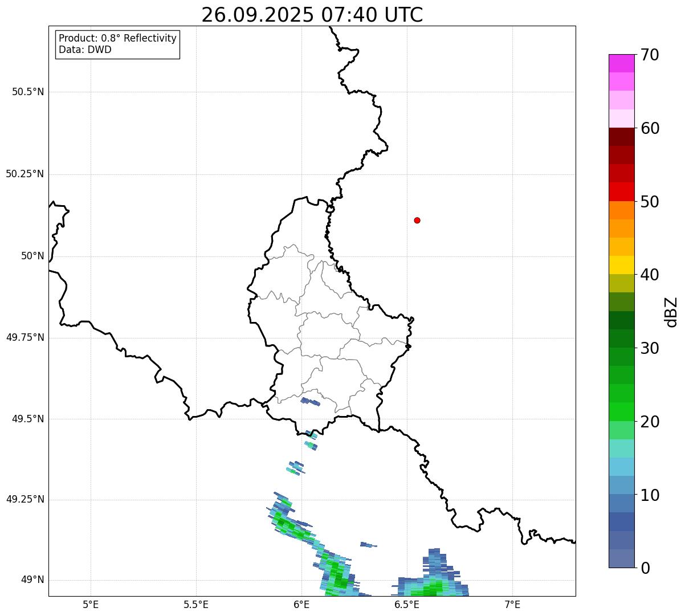
Task: Click the title "26.09.2025 07:40 UTC"
Action: pyautogui.click(x=312, y=15)
